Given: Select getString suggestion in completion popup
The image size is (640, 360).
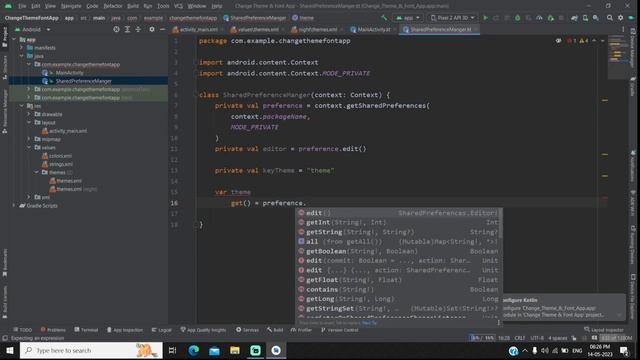Looking at the screenshot, I should [x=398, y=232].
